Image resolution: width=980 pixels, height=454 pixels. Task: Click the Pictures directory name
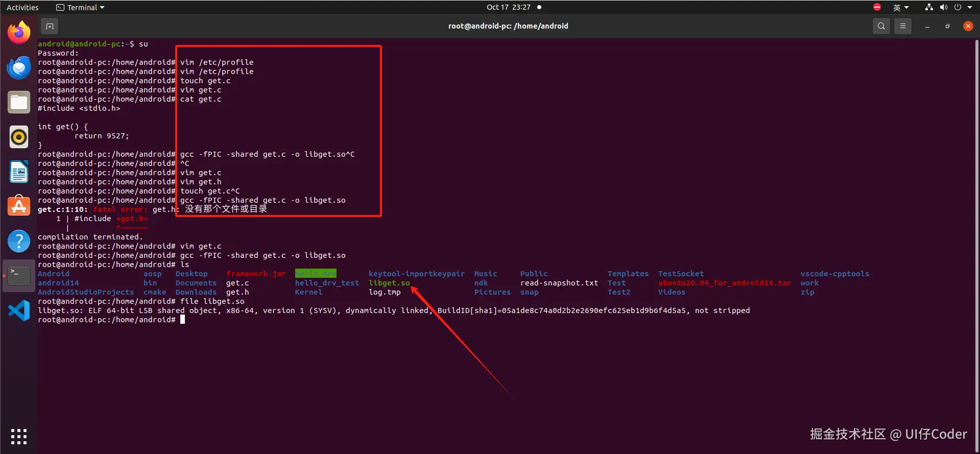pyautogui.click(x=492, y=292)
